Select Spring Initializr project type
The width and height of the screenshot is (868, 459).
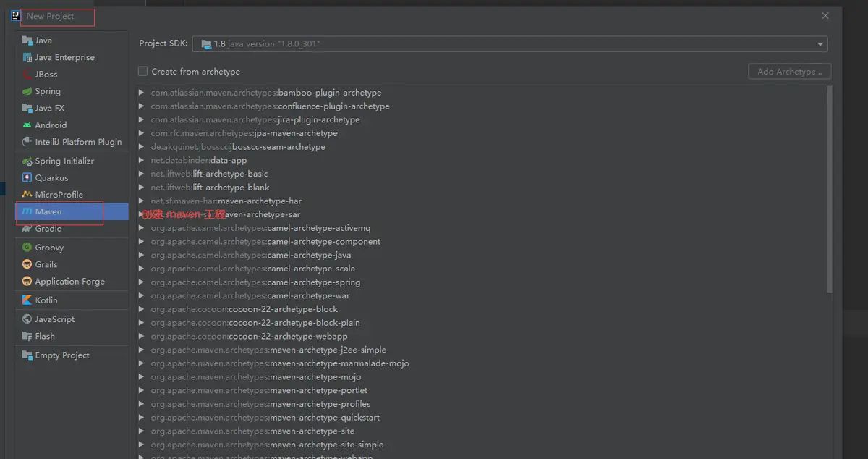click(64, 161)
